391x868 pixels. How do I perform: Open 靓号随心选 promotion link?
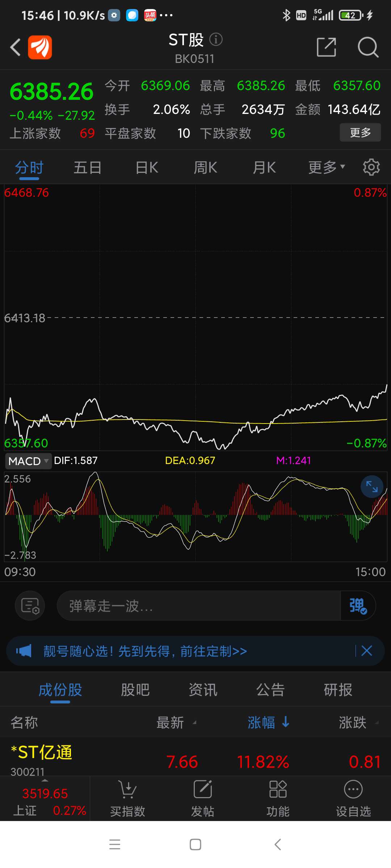point(145,651)
